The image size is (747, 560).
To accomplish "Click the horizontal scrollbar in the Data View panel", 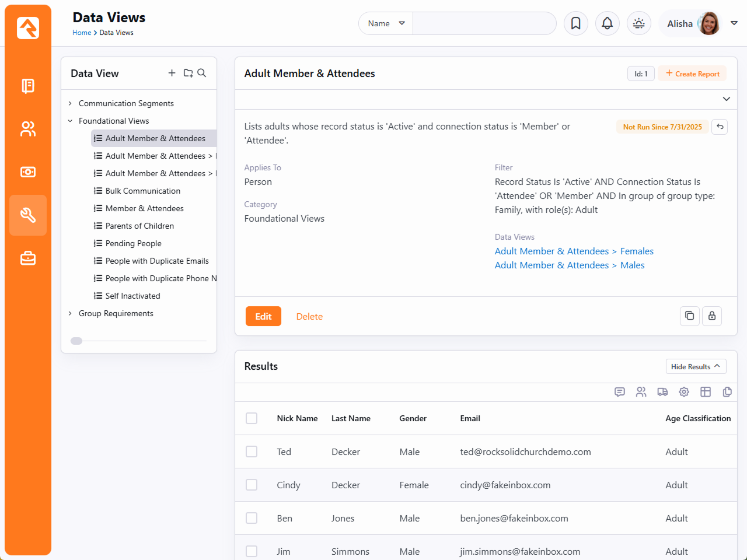I will pyautogui.click(x=77, y=341).
